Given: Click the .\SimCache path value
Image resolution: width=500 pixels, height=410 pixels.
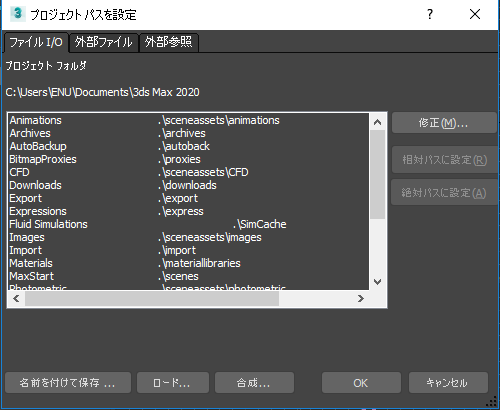Looking at the screenshot, I should 260,224.
